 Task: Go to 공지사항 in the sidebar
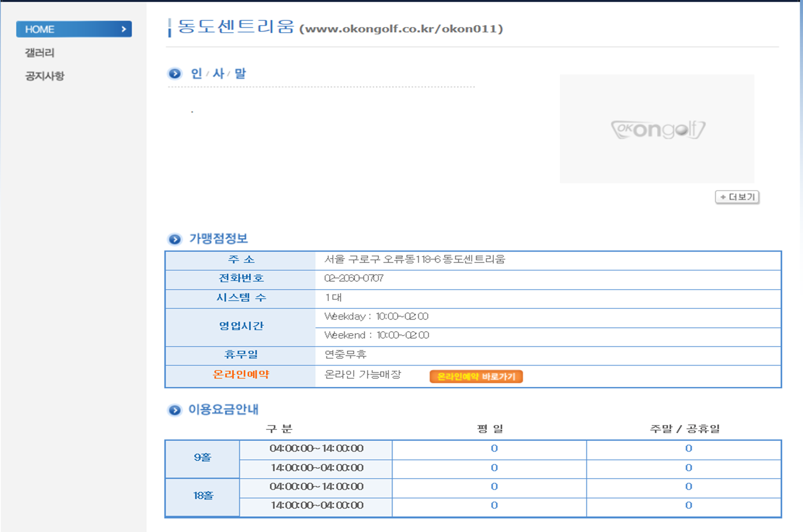45,76
